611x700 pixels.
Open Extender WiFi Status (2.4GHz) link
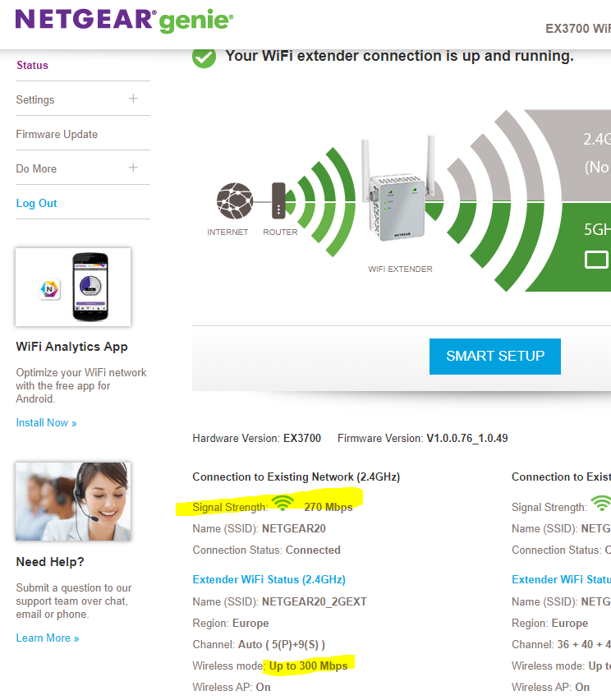[x=269, y=579]
